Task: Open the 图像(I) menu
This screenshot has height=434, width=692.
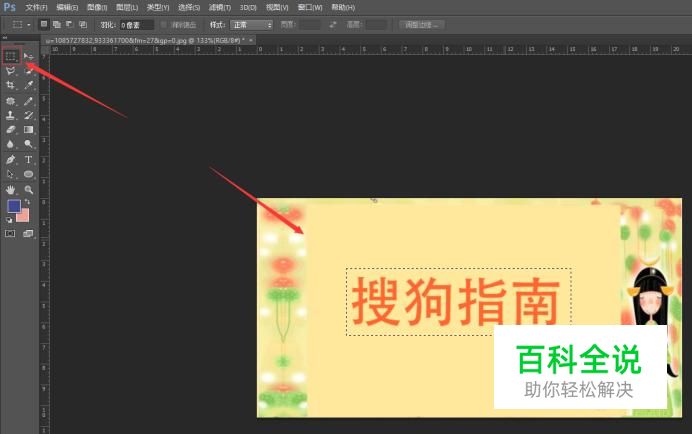Action: pos(97,8)
